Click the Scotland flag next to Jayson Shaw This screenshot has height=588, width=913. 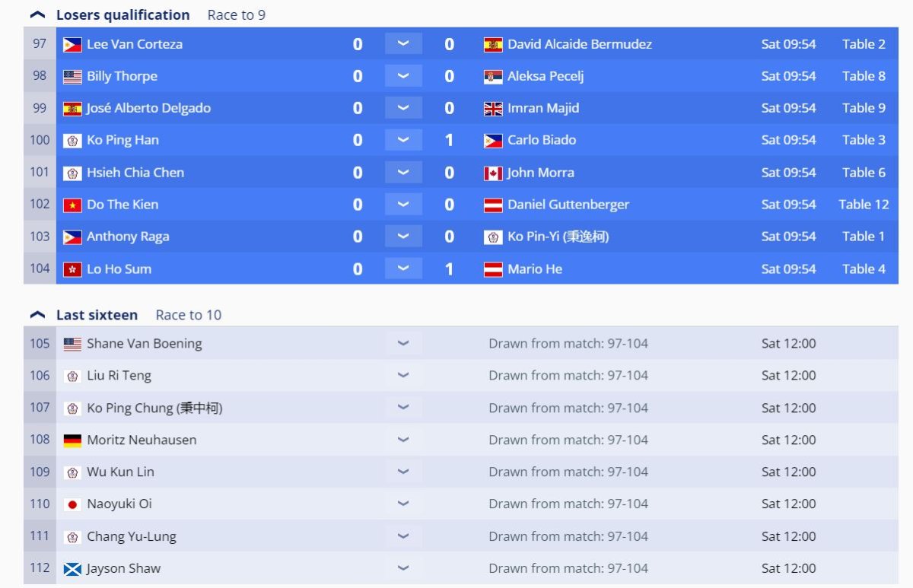(x=72, y=569)
